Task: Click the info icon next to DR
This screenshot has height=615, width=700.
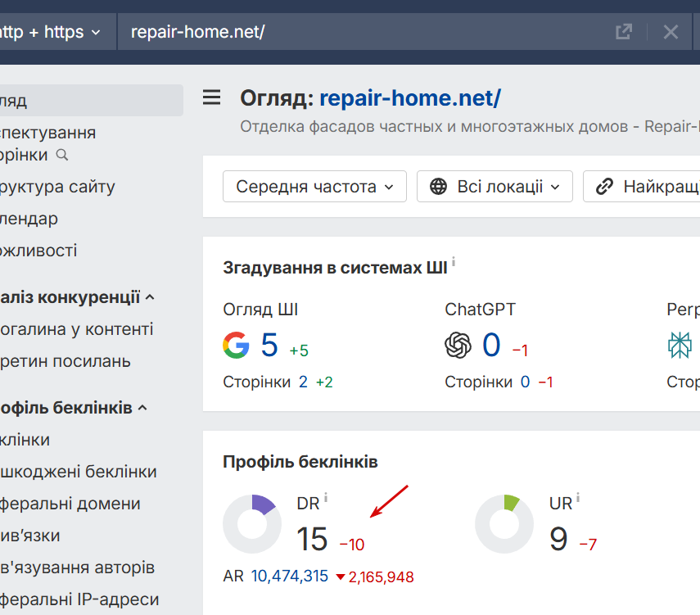Action: click(326, 497)
